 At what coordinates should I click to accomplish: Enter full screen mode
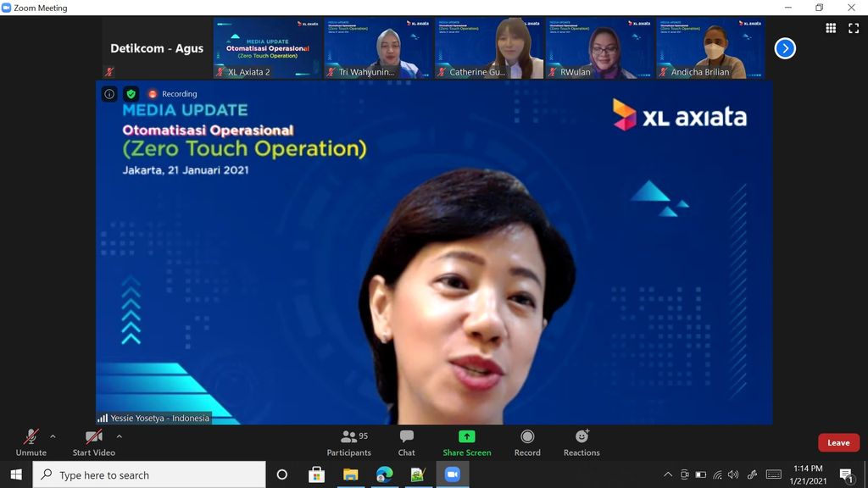point(854,28)
